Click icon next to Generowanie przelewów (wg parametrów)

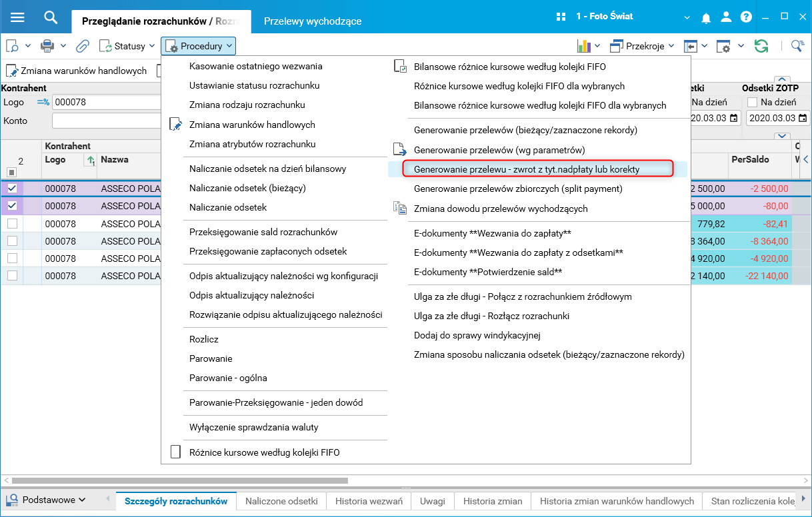click(x=399, y=150)
